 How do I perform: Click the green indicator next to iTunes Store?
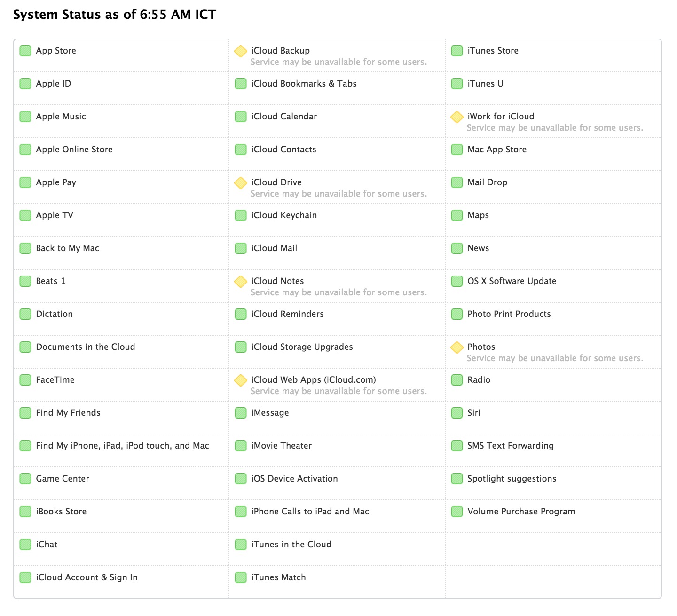[x=457, y=51]
